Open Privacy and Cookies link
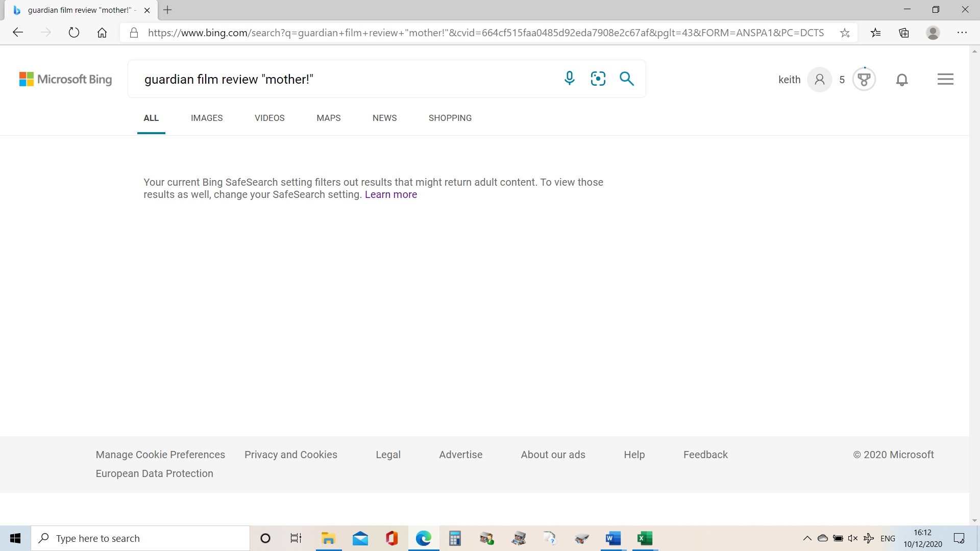The width and height of the screenshot is (980, 551). point(291,455)
